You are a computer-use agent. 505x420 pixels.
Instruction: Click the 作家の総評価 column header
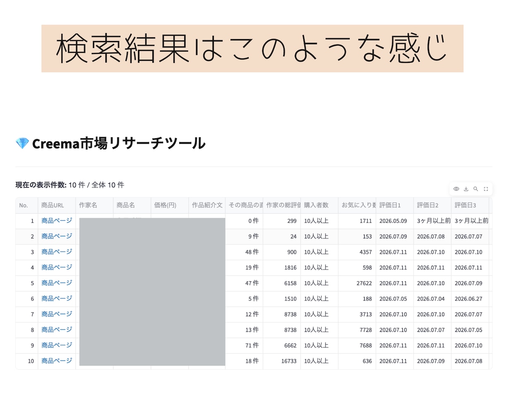point(282,205)
